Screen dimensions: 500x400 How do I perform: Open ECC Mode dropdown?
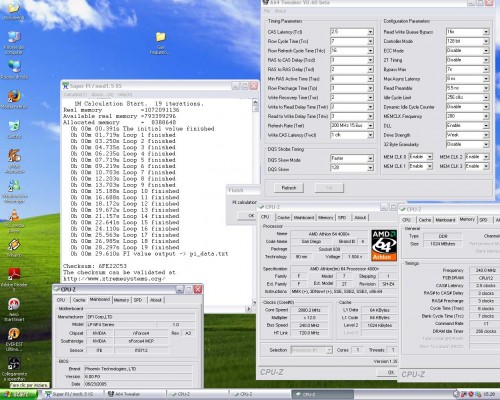(x=486, y=51)
